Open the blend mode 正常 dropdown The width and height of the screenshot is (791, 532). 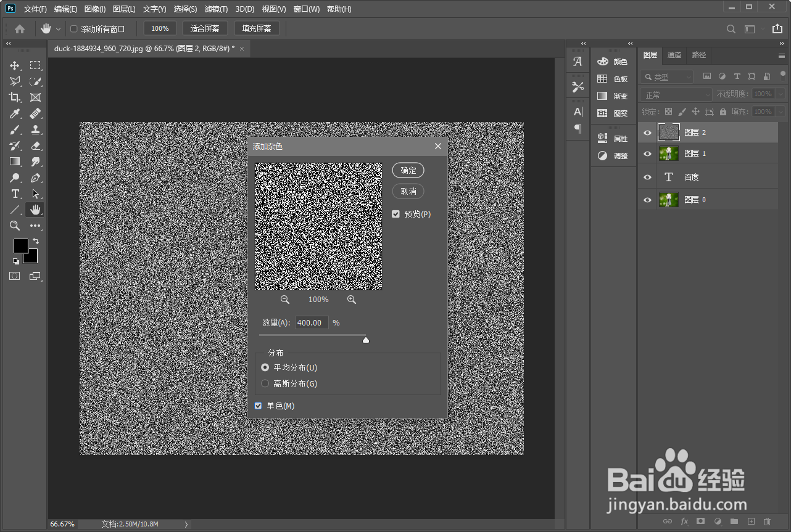tap(676, 95)
